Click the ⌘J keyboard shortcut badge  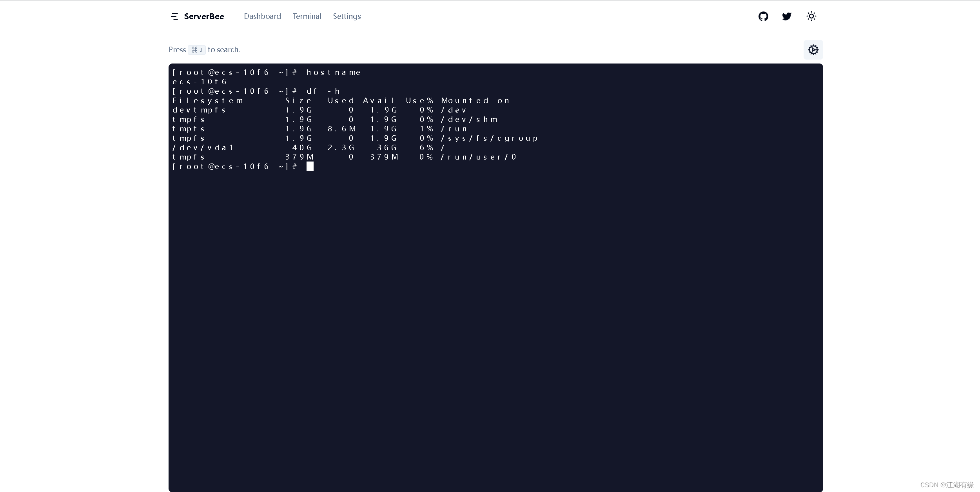(196, 50)
